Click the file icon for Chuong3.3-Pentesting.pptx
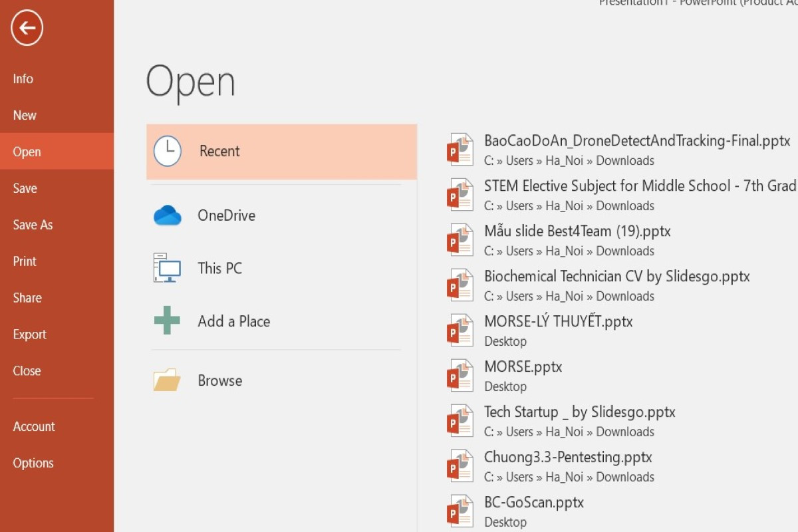This screenshot has height=532, width=798. click(x=460, y=466)
